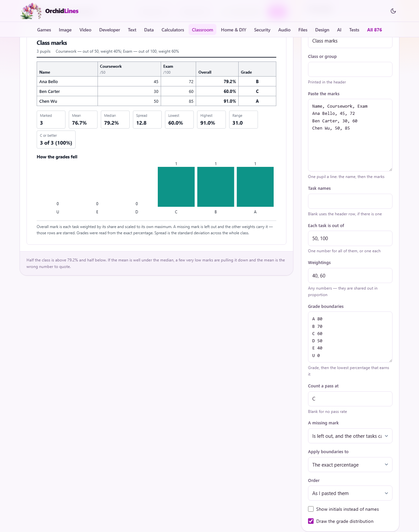Click into the Paste the marks textarea

[x=350, y=135]
